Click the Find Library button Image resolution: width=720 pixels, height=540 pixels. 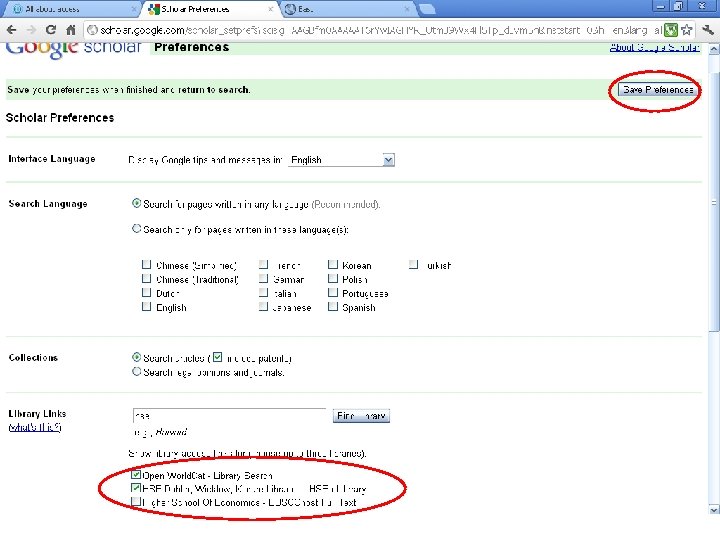(x=361, y=416)
